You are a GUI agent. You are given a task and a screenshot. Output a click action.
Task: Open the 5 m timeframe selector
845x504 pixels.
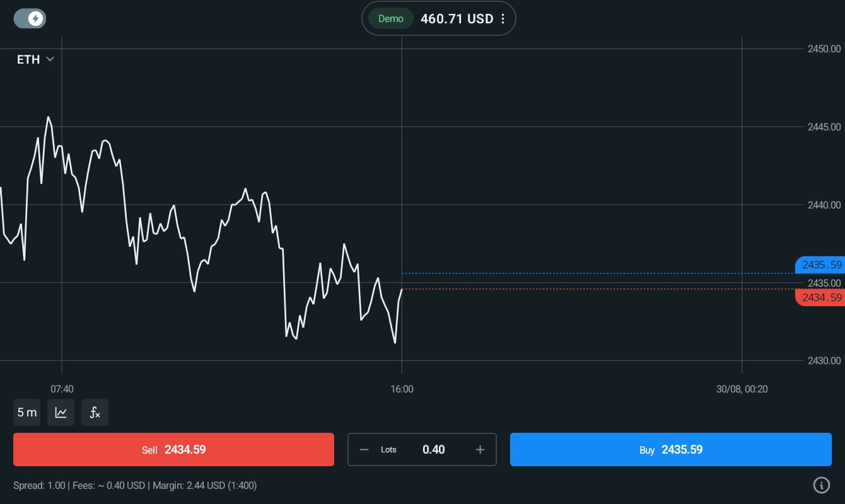27,413
